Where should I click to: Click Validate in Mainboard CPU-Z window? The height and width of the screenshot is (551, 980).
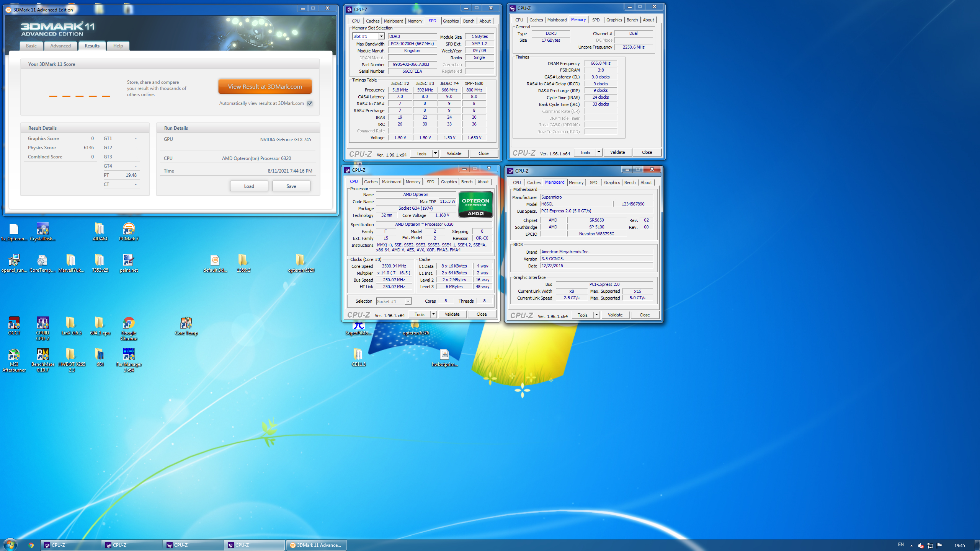615,315
